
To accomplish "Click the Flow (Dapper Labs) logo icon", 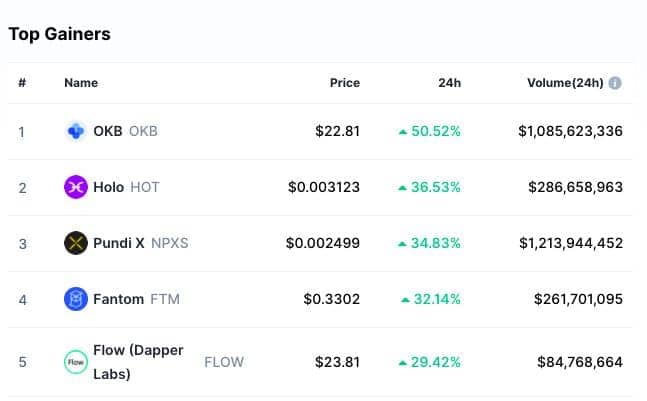I will (76, 362).
